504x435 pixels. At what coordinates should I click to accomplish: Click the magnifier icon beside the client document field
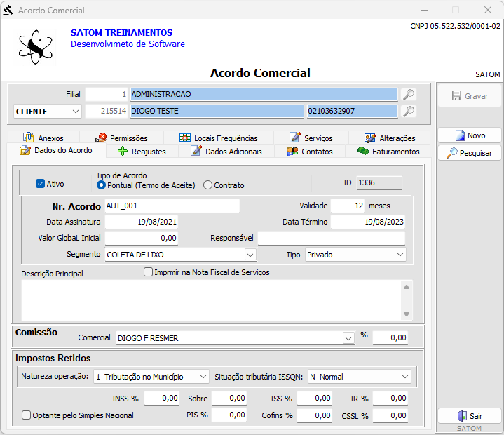click(x=408, y=111)
